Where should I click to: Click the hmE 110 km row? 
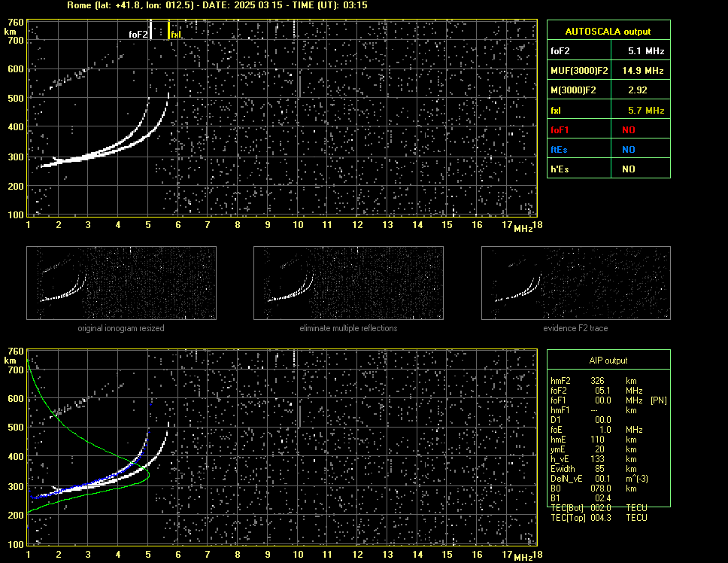pos(593,440)
